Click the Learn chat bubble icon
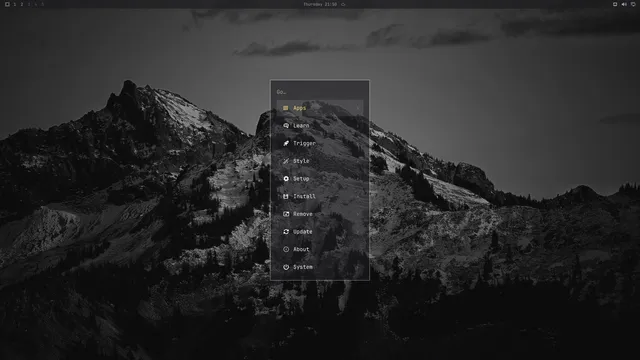640x360 pixels. [286, 126]
